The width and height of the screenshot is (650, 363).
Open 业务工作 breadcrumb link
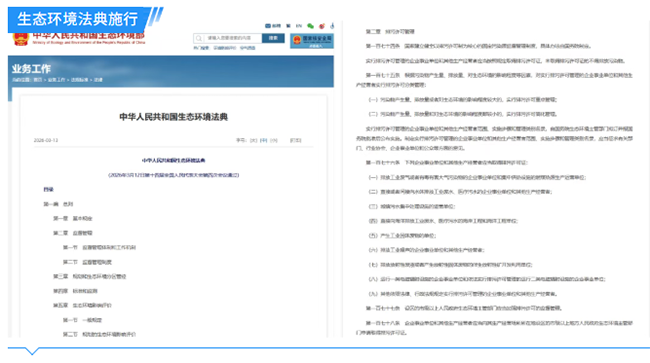pos(56,80)
